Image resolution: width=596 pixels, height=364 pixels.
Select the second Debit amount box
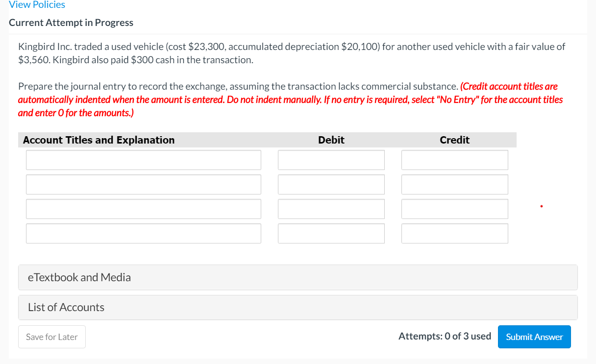tap(331, 184)
